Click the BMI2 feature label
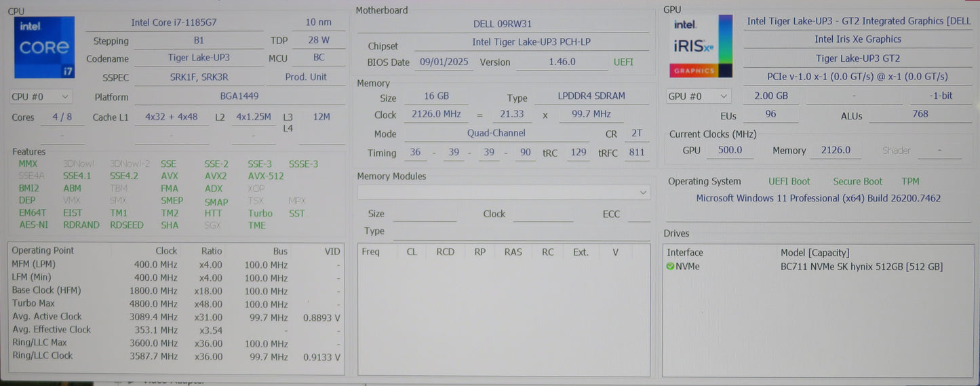This screenshot has width=980, height=386. click(x=28, y=188)
